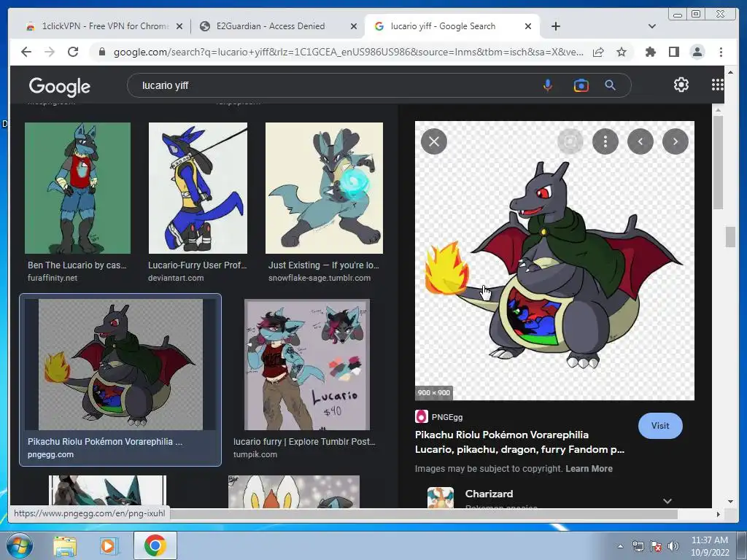Share this page from the address bar
The image size is (747, 560).
click(x=598, y=52)
